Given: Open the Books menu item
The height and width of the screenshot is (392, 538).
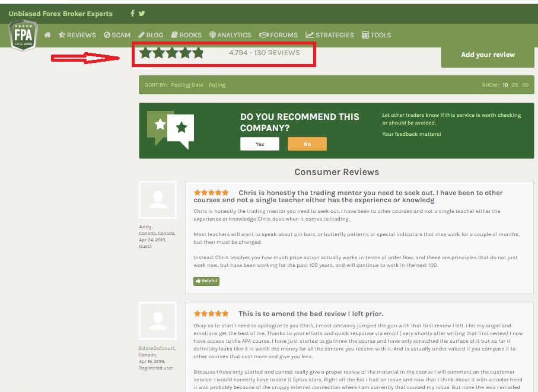Looking at the screenshot, I should click(186, 35).
